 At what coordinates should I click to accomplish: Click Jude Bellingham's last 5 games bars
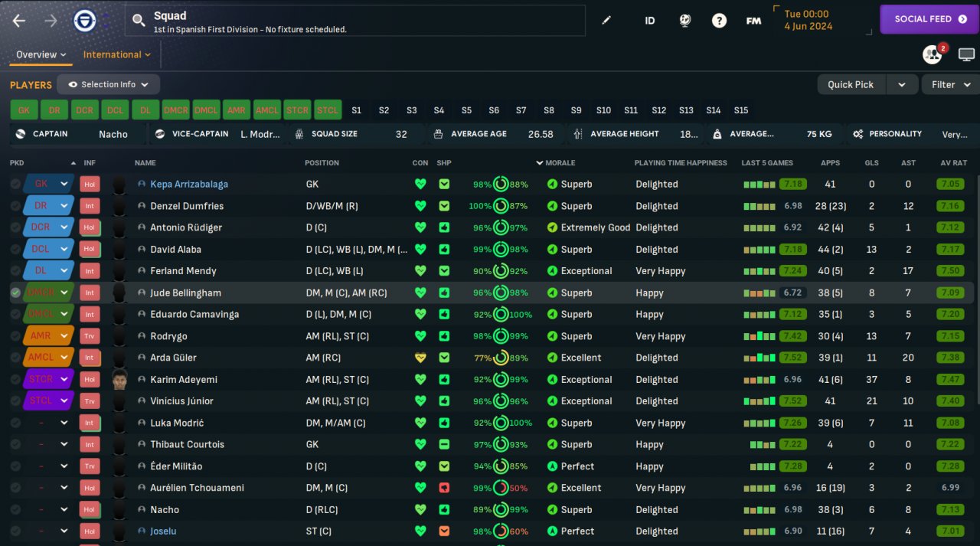pyautogui.click(x=759, y=293)
